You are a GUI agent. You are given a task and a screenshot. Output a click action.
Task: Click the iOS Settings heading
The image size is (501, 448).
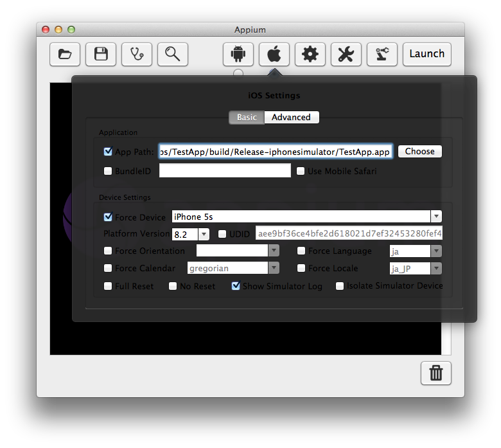(274, 95)
